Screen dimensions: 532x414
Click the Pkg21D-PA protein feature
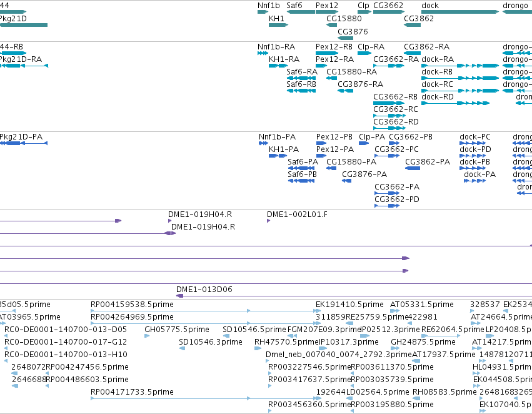tap(24, 143)
